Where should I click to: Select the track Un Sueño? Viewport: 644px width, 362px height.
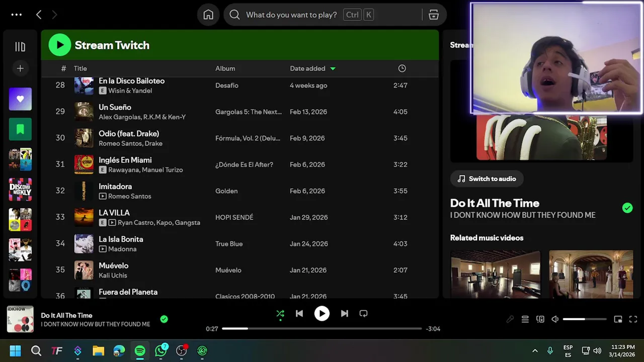[115, 107]
